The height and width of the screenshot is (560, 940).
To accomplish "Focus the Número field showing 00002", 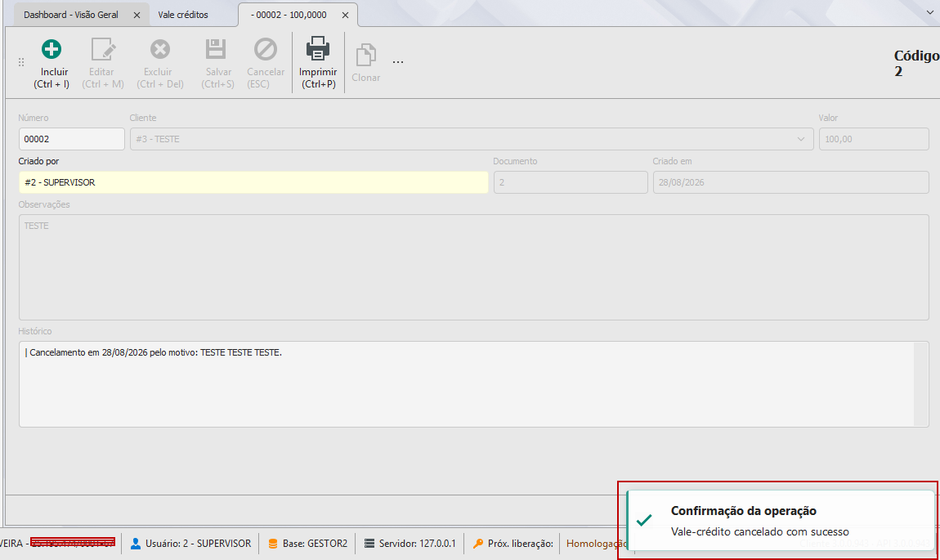I will (71, 139).
